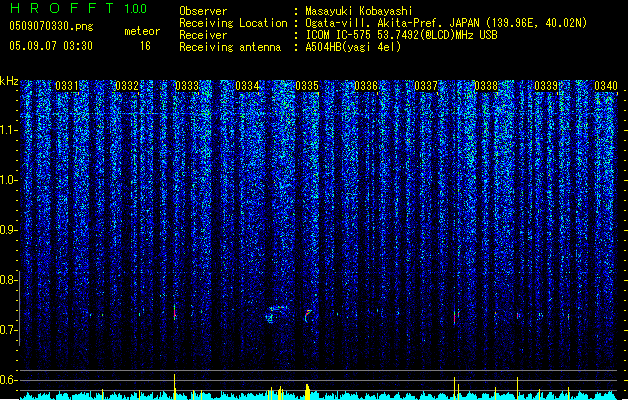Click the meteor count label
629x400 pixels.
(142, 31)
